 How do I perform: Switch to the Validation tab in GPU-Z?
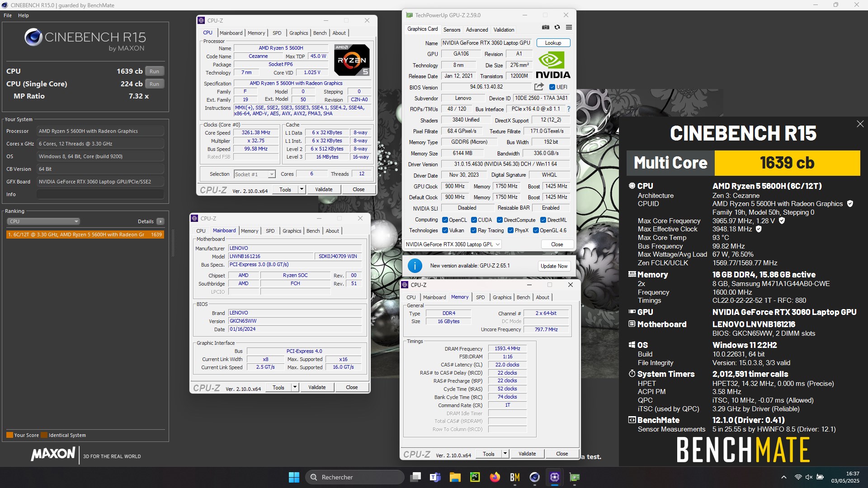point(504,30)
